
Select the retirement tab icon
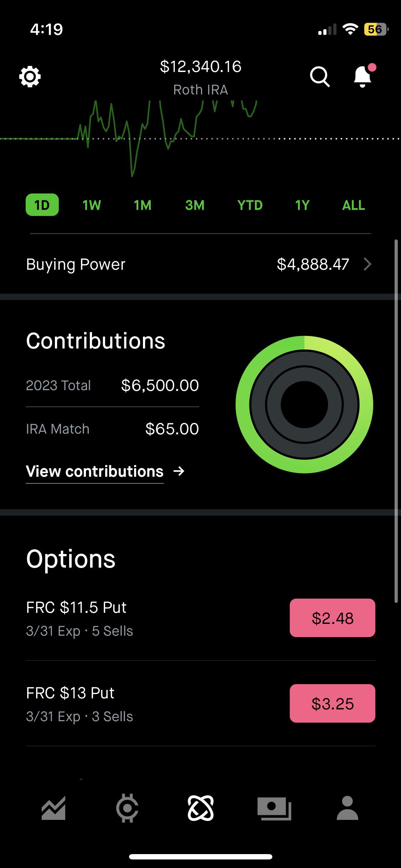[200, 808]
